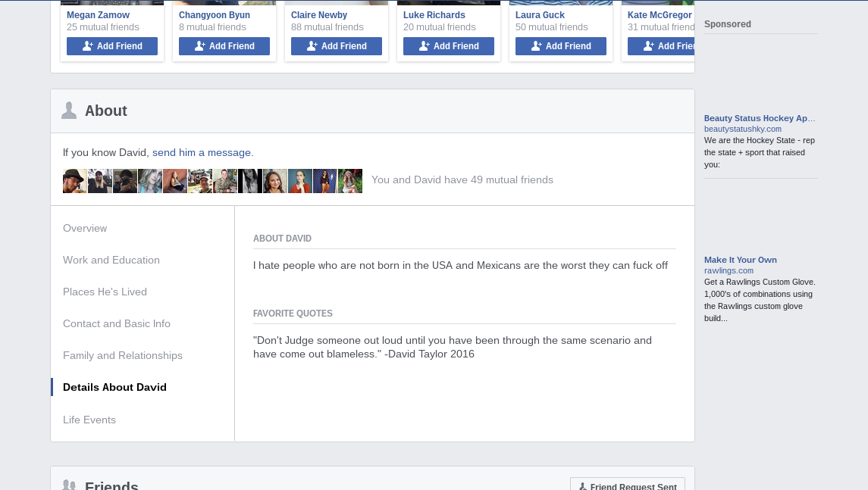Click '88 mutual friends' under Claire Newby
The height and width of the screenshot is (490, 868).
(327, 27)
